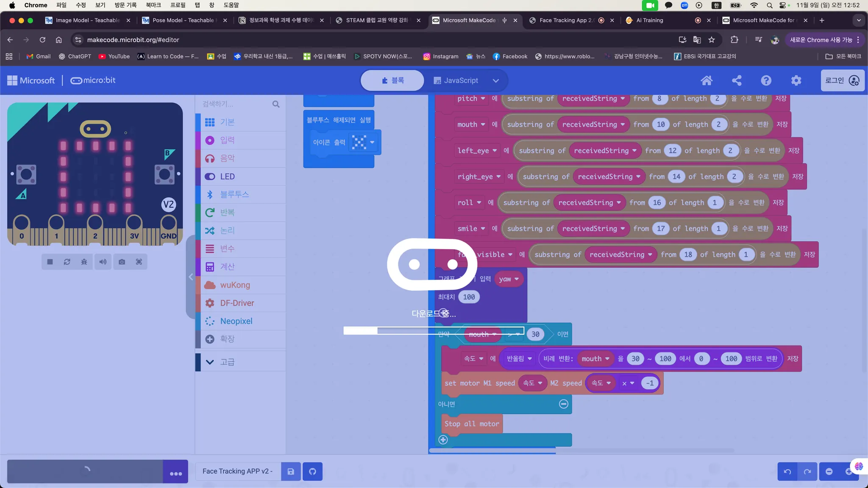Viewport: 868px width, 488px height.
Task: Expand the 고급 toolbox category
Action: point(227,362)
